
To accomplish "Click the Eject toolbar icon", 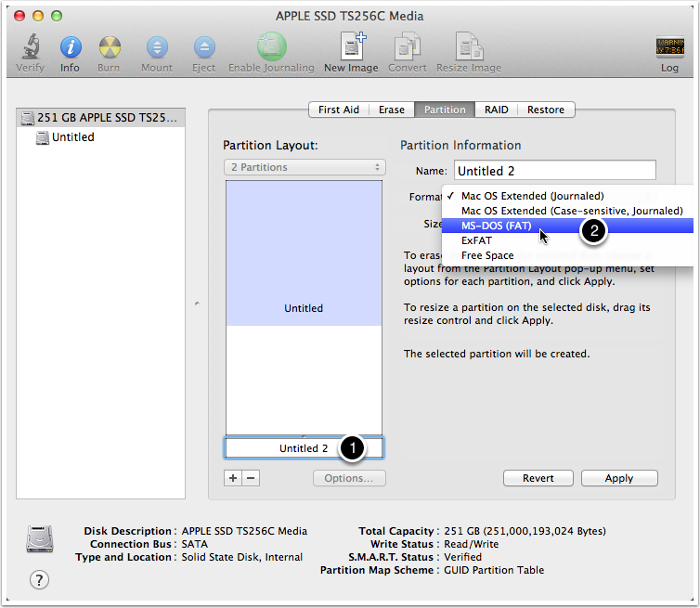I will click(x=204, y=46).
